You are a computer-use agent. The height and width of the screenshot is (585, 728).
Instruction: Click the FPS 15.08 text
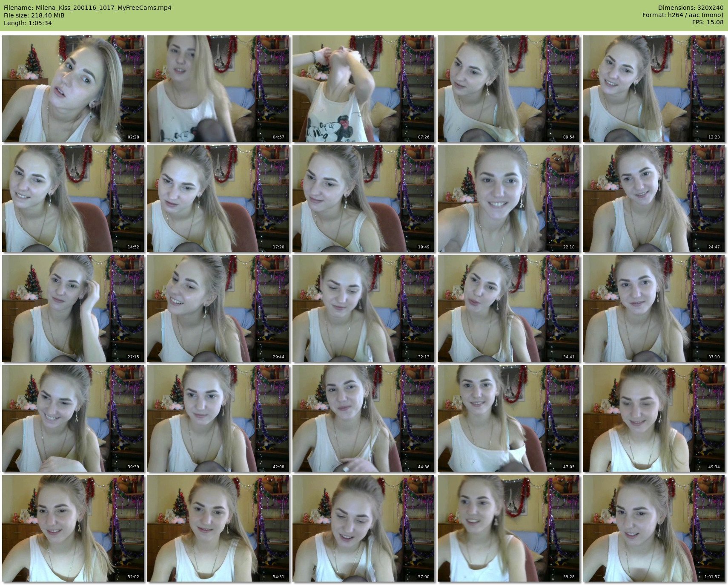[708, 23]
